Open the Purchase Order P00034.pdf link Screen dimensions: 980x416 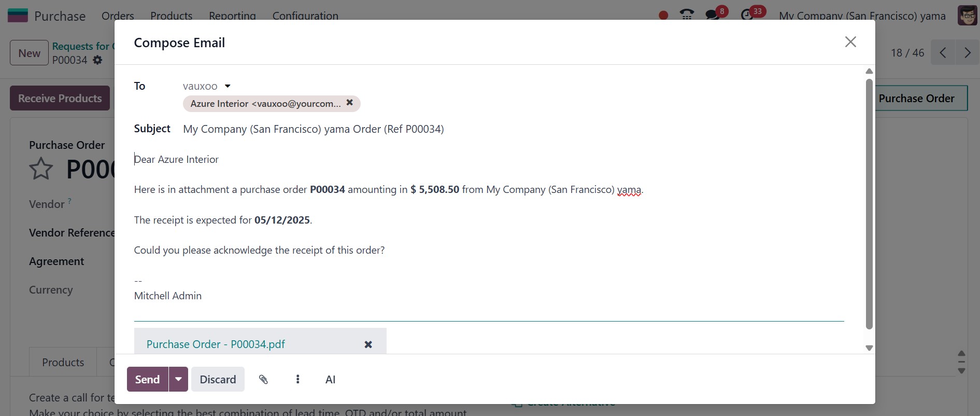point(216,344)
